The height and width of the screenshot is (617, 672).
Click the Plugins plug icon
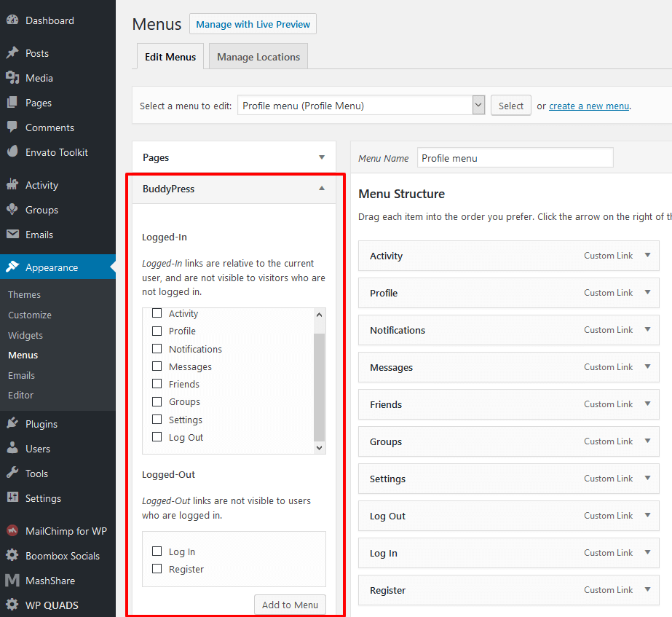point(12,423)
